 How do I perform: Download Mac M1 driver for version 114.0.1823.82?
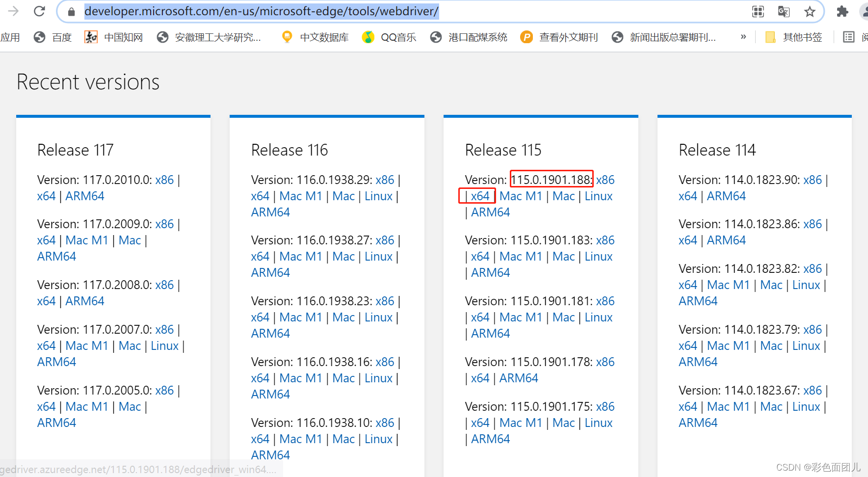[728, 285]
